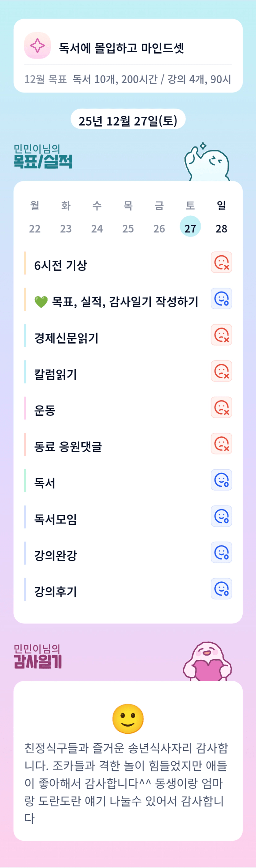The height and width of the screenshot is (868, 256).
Task: Click the status face beside 운동
Action: (x=221, y=407)
